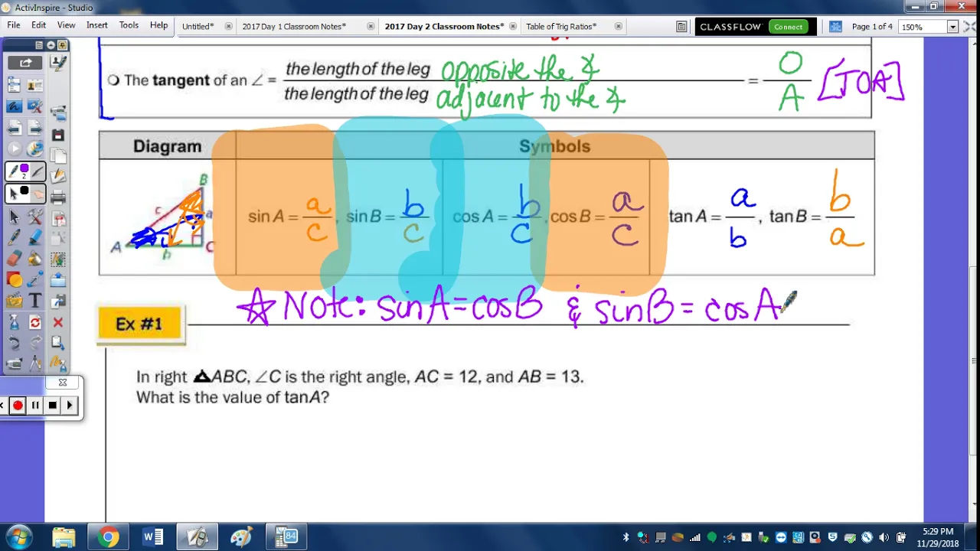Click the Redo arrow
Screen dimensions: 980x551
(x=35, y=342)
